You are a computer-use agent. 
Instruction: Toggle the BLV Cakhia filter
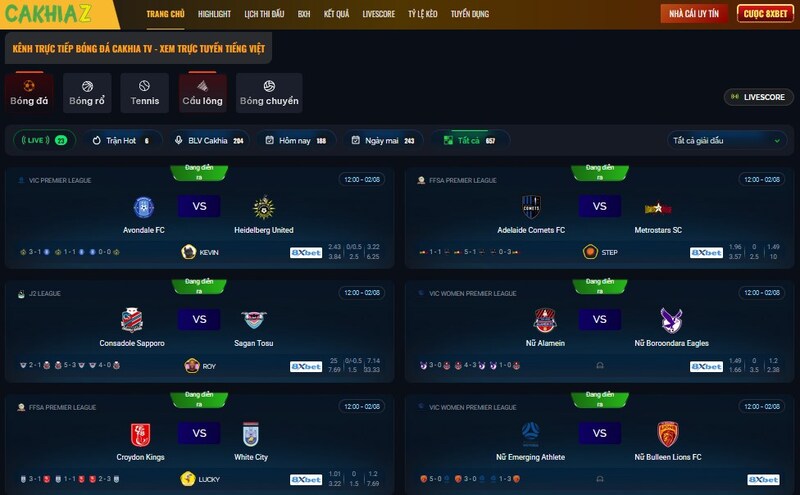(209, 140)
